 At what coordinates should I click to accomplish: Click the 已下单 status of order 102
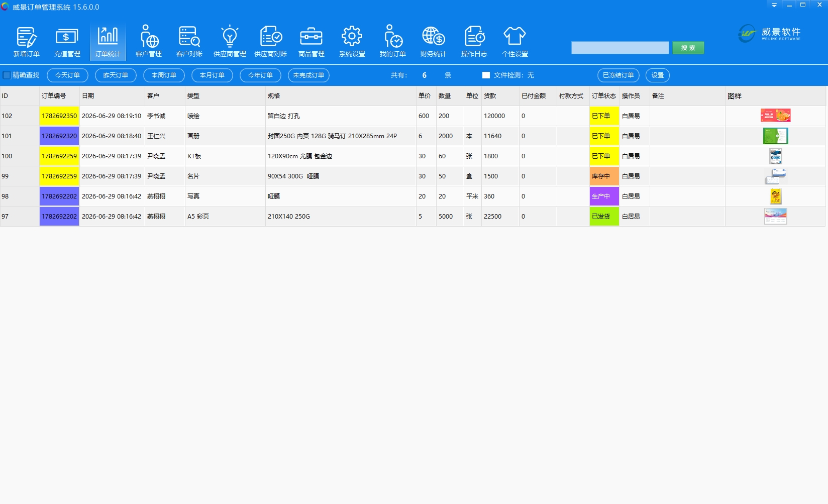pos(604,116)
